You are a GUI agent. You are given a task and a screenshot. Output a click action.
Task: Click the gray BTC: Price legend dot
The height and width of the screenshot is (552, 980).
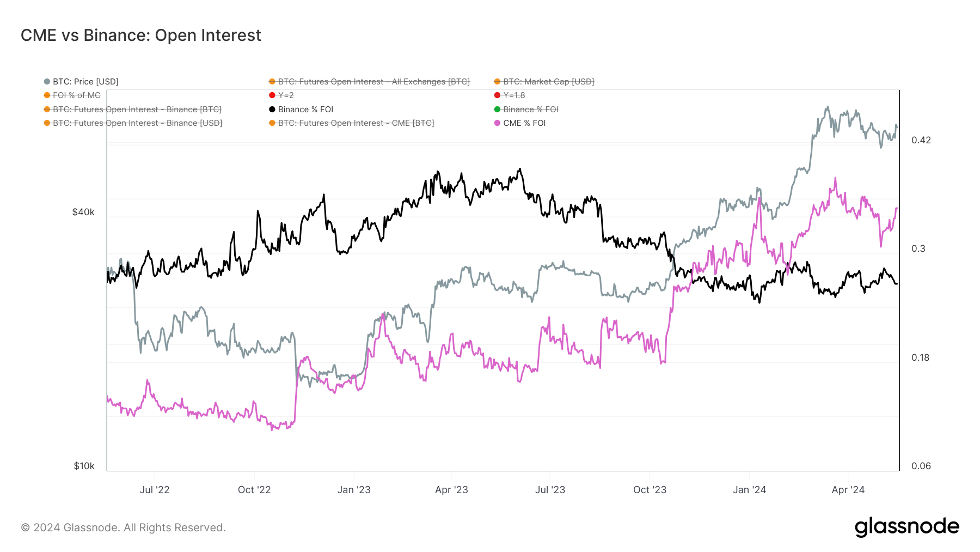47,82
